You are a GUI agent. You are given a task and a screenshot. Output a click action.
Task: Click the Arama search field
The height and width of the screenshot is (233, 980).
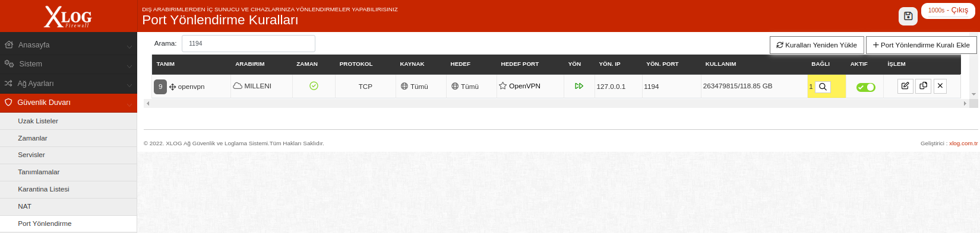[x=248, y=43]
